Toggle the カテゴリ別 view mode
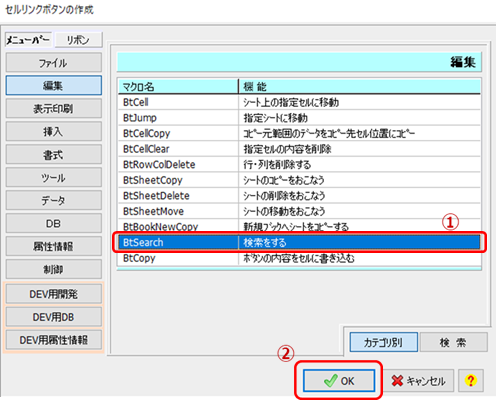 pos(383,342)
